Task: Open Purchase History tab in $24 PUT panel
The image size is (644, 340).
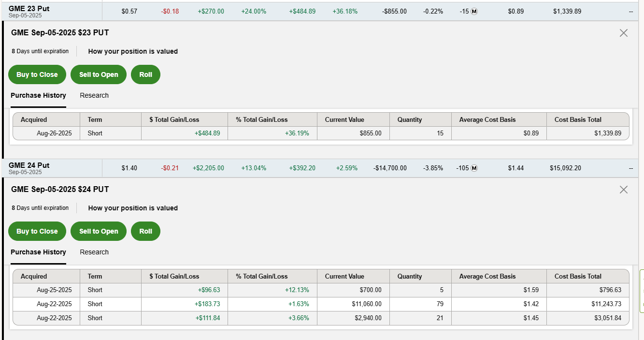Action: [38, 252]
